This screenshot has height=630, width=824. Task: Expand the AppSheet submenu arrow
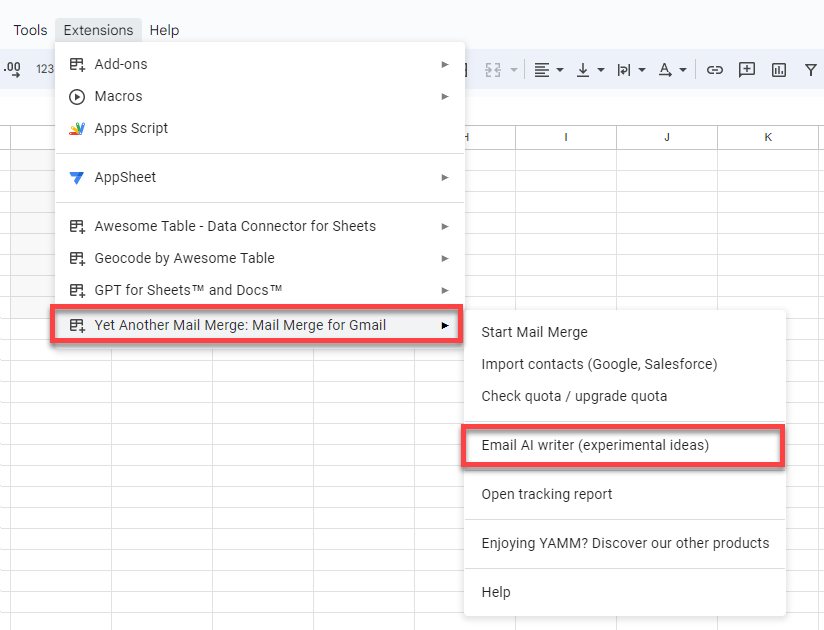pos(445,177)
